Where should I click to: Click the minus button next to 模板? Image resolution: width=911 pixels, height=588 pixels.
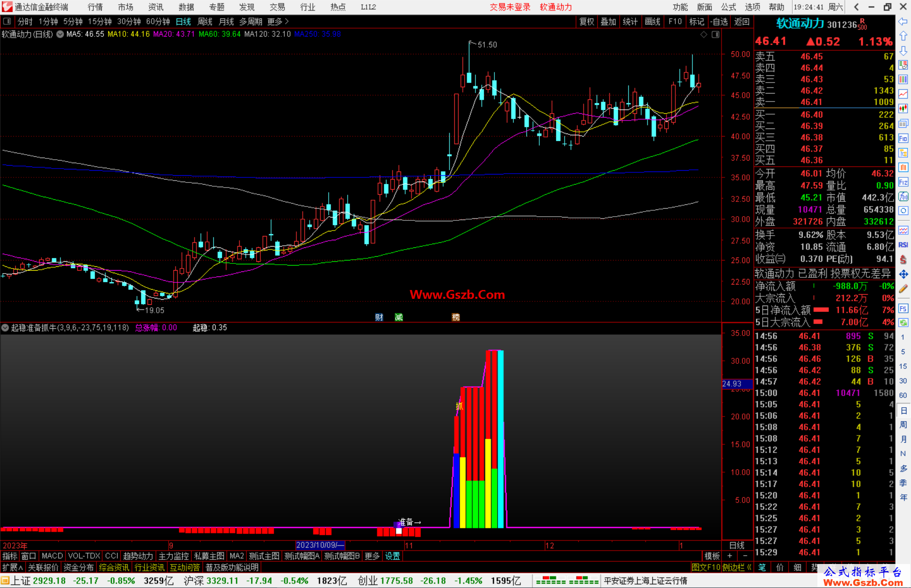click(x=745, y=556)
